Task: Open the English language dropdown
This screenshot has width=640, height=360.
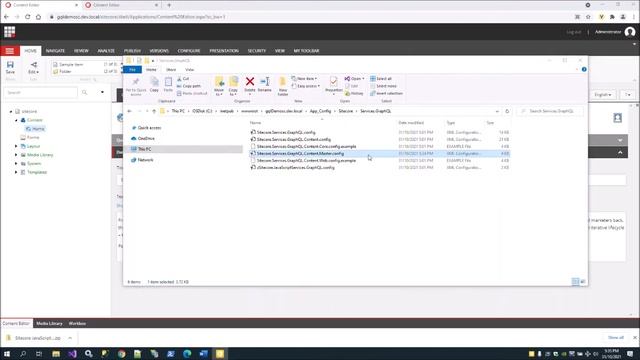Action: pyautogui.click(x=603, y=95)
